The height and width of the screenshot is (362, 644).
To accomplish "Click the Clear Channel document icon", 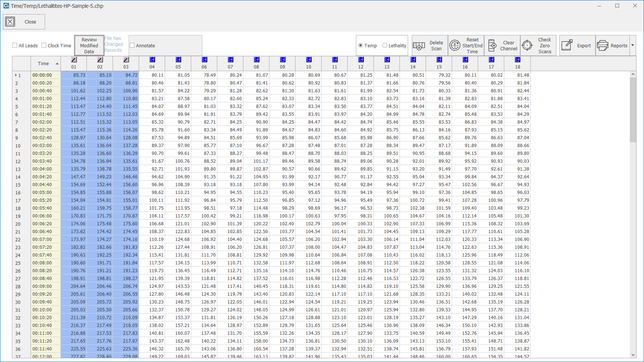I will (492, 45).
